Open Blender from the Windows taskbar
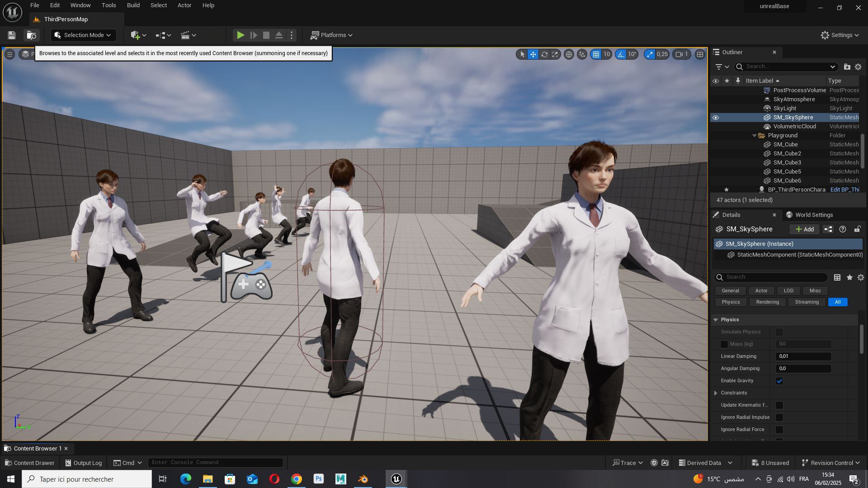This screenshot has height=488, width=868. click(363, 479)
